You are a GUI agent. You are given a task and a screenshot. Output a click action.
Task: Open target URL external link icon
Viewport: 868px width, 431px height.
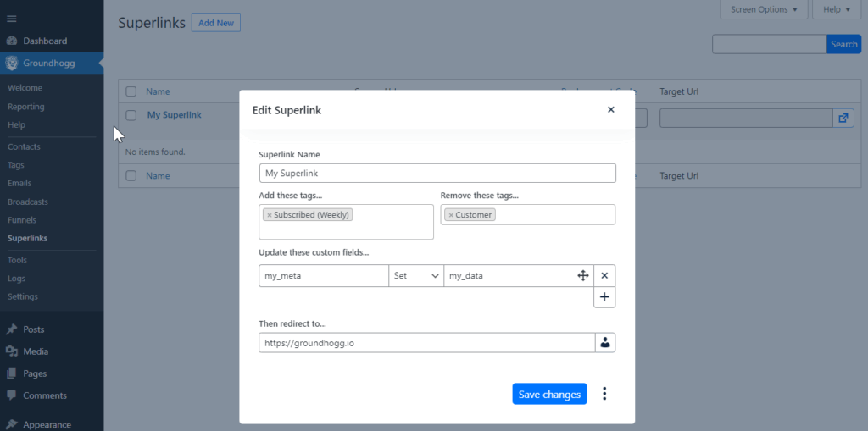click(843, 118)
